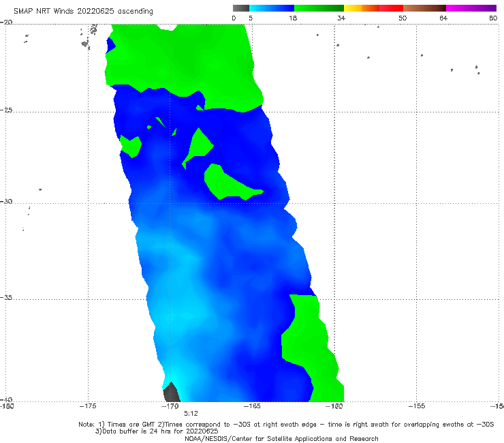Click the colorbar tick label '18'
Image resolution: width=504 pixels, height=443 pixels.
click(293, 18)
